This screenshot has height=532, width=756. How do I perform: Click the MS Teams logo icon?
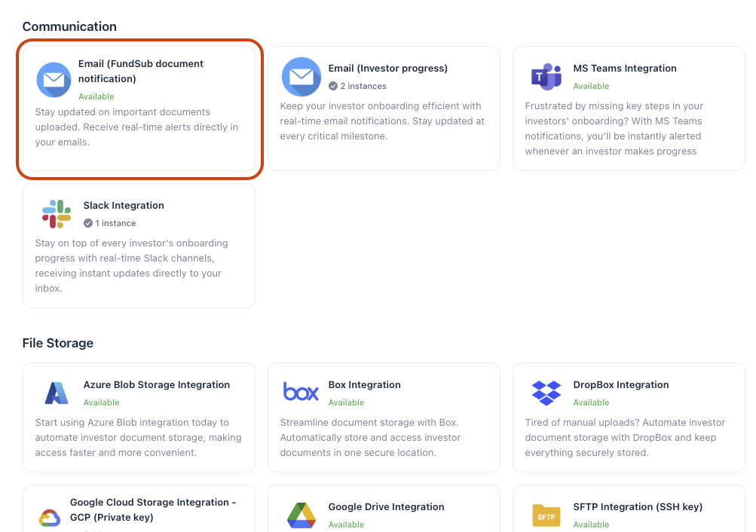[546, 77]
